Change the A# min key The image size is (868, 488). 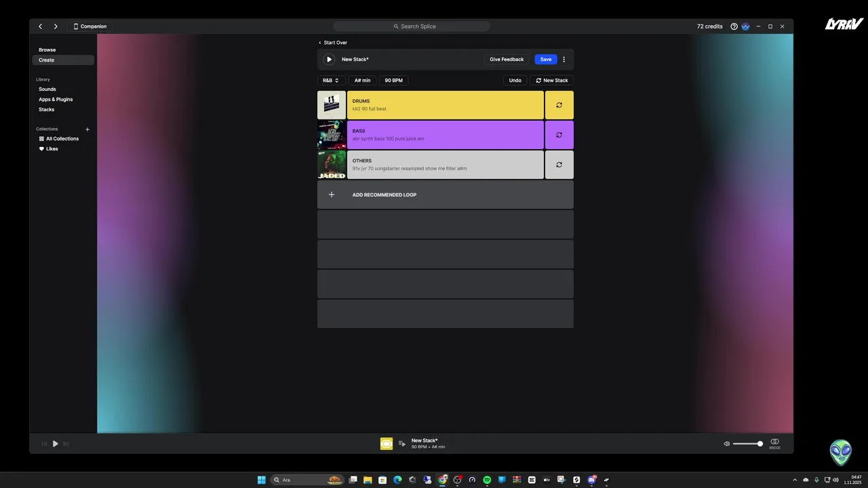362,81
